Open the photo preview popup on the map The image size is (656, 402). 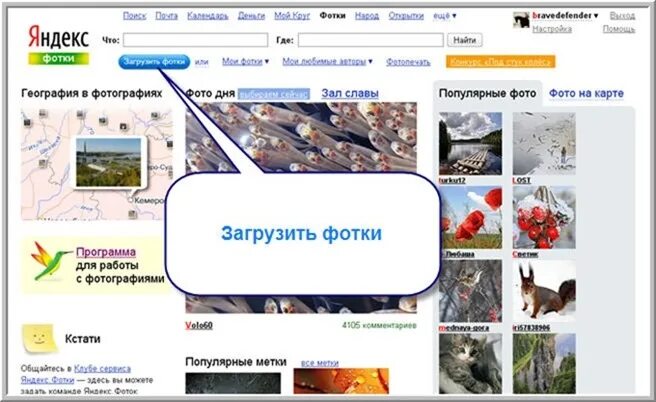109,162
